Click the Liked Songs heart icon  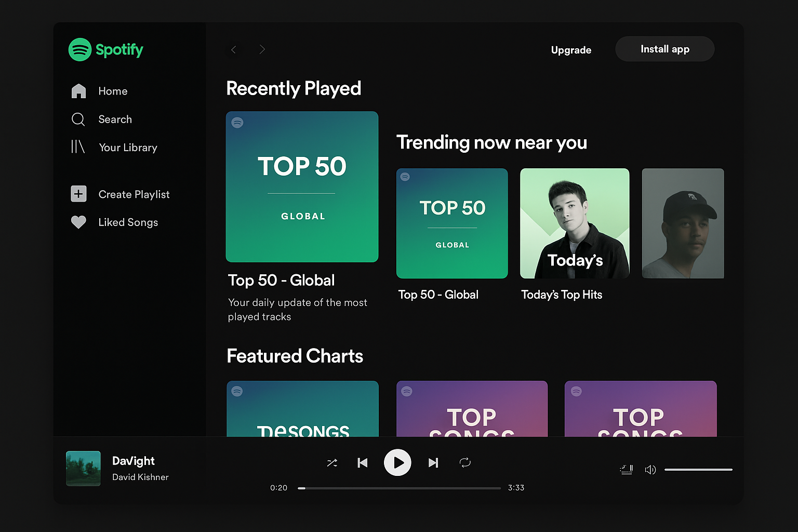point(78,222)
